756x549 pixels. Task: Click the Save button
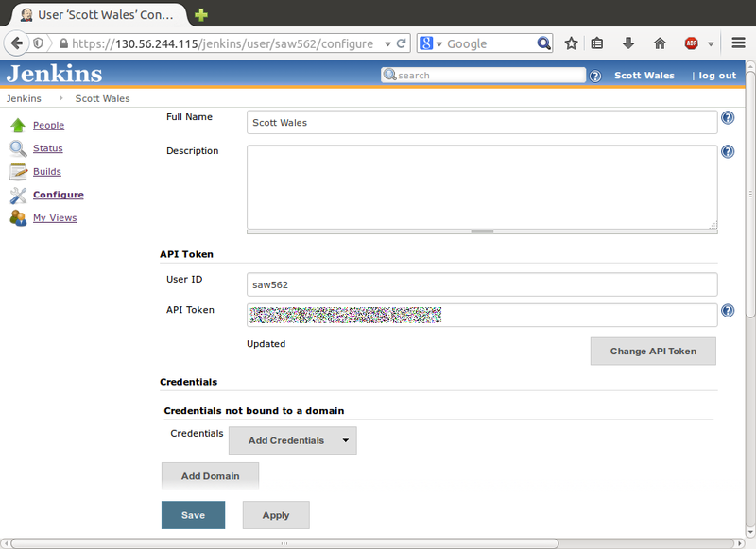pyautogui.click(x=193, y=515)
